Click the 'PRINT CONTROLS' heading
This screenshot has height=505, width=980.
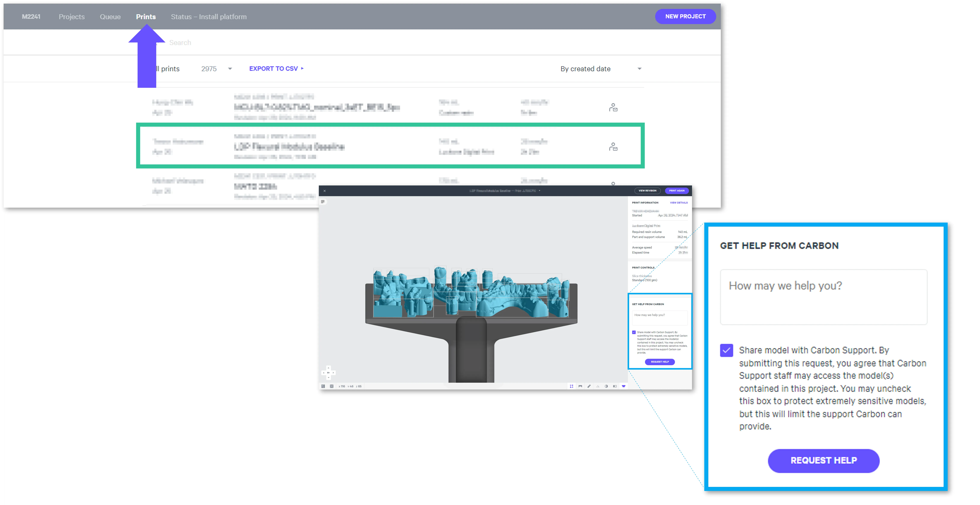click(x=643, y=268)
